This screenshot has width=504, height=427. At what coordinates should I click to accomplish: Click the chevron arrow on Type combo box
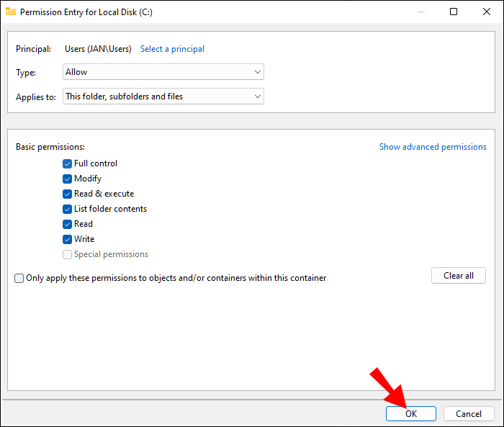point(258,72)
